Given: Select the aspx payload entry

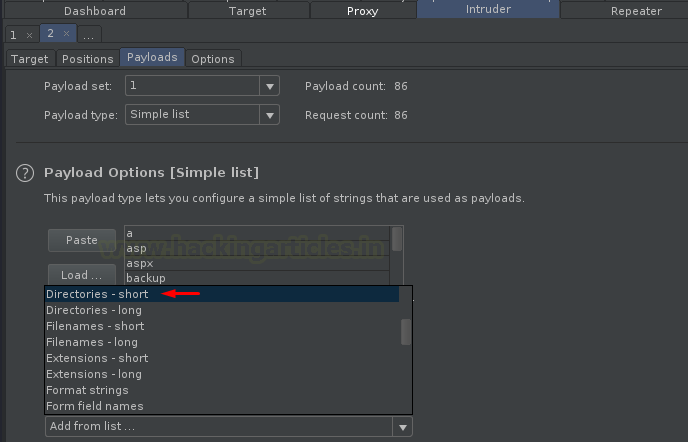Looking at the screenshot, I should pos(139,263).
